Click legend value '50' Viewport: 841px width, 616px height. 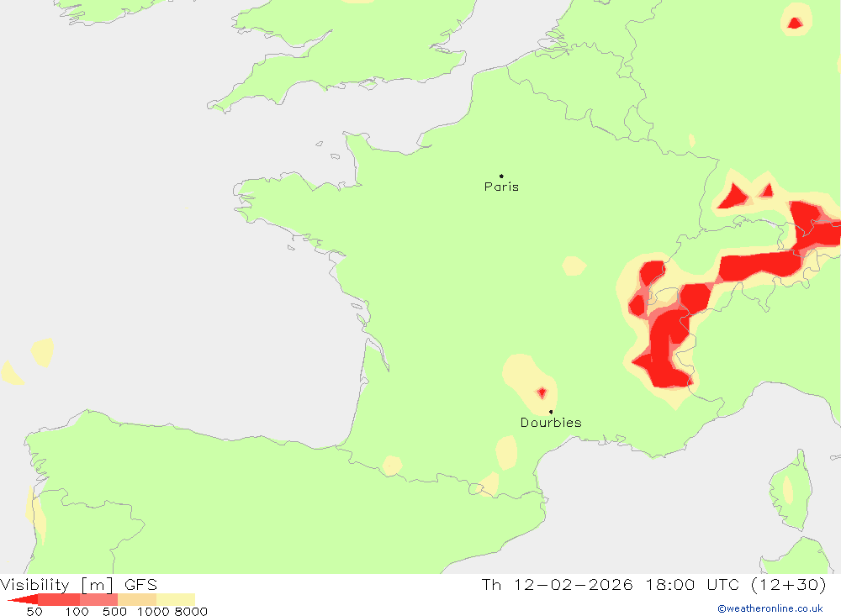point(34,611)
